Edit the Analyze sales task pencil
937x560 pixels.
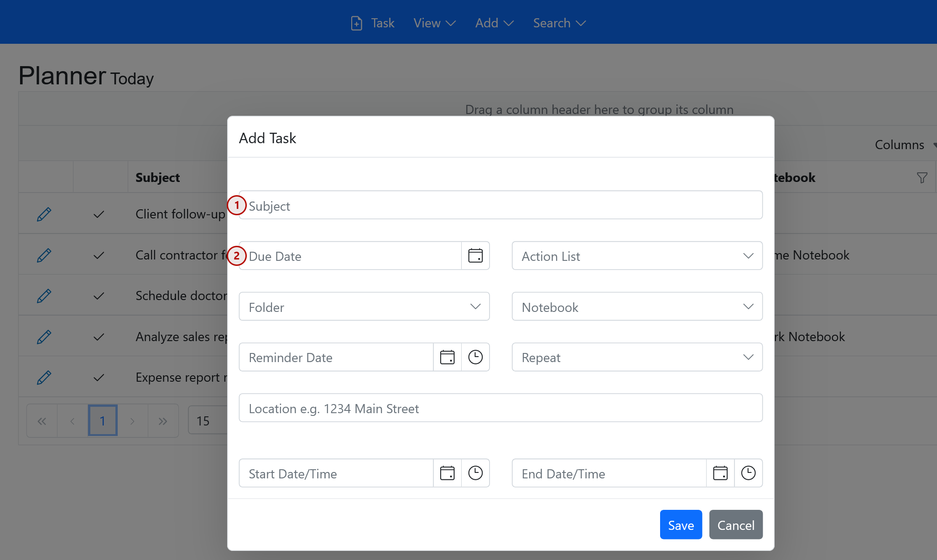pos(44,337)
